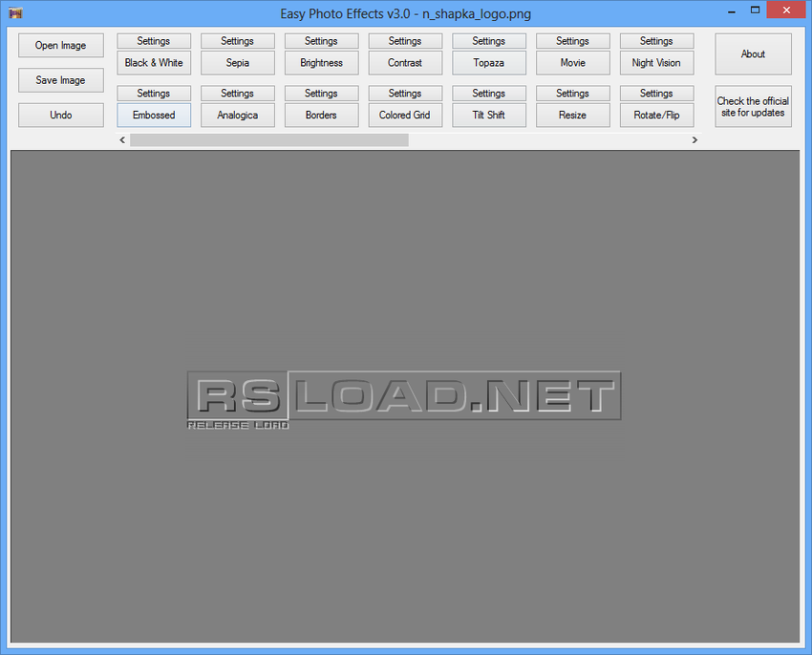
Task: Click the Rotate/Flip button
Action: pos(656,115)
